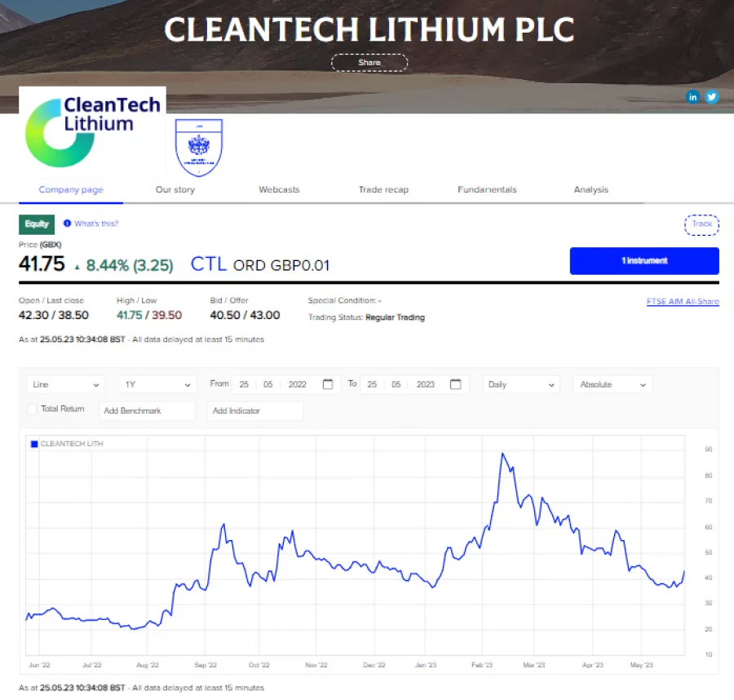The height and width of the screenshot is (700, 734).
Task: Click the info icon beside What's this?
Action: (67, 224)
